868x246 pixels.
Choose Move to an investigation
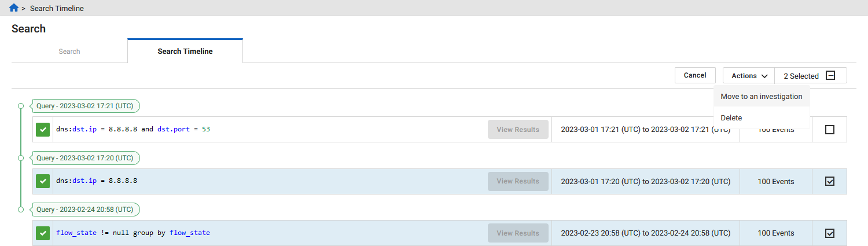762,97
